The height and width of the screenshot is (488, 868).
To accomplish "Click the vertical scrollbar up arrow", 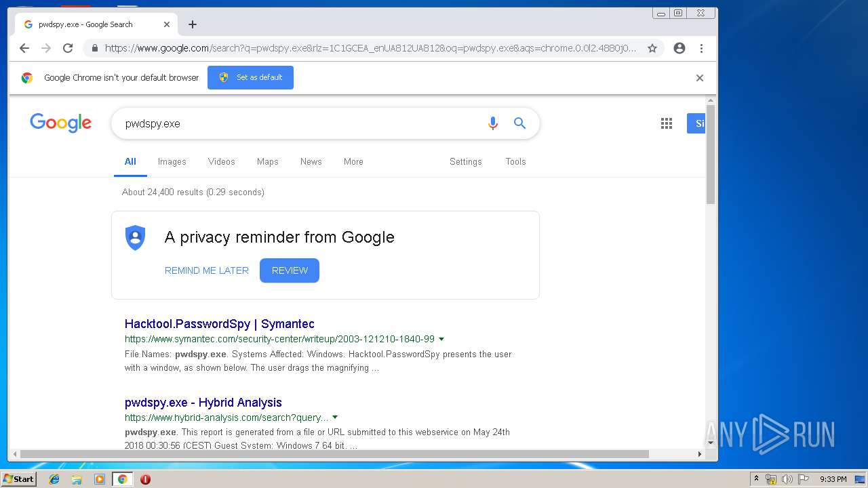I will point(711,101).
